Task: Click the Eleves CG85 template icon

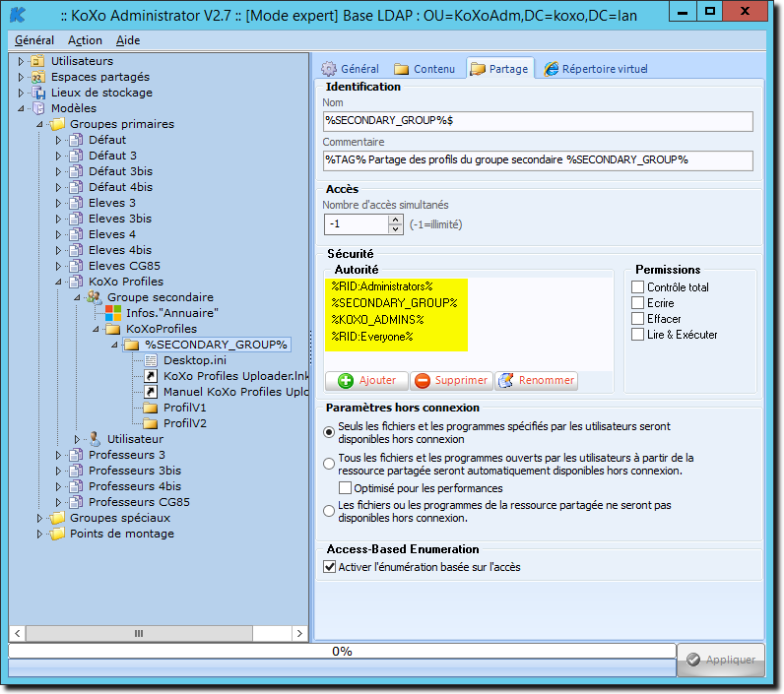Action: tap(76, 266)
